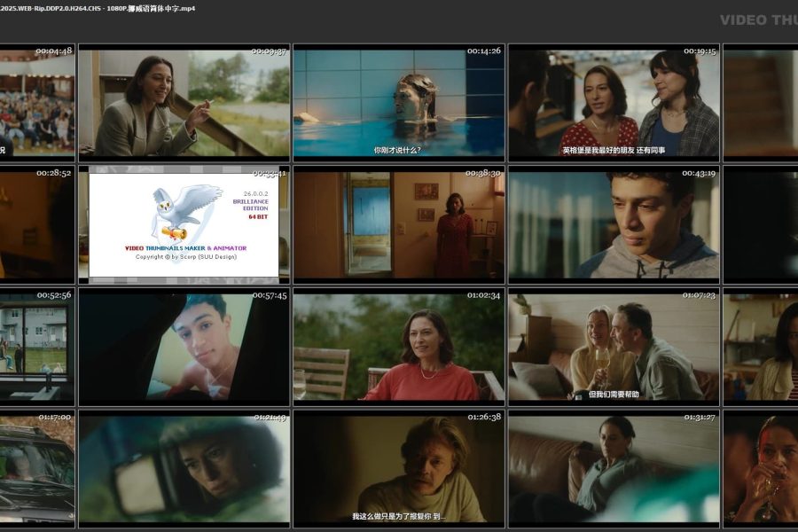
Task: Click the Video Thumbnails Maker & Animator title
Action: pos(185,248)
